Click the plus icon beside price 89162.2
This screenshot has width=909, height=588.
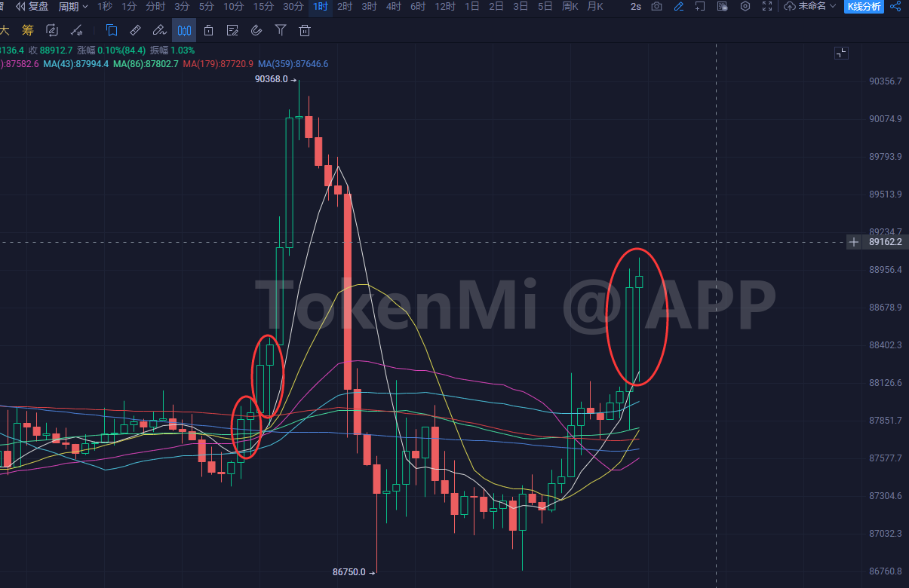point(853,242)
